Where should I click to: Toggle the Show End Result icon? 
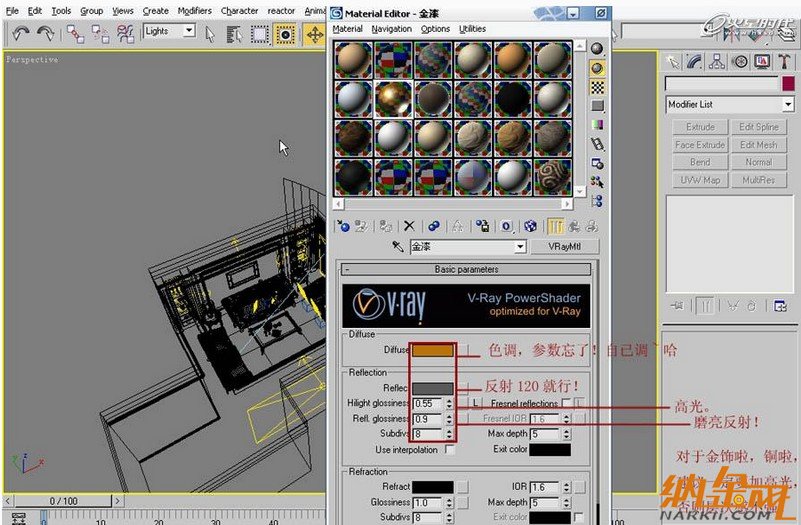pos(556,226)
